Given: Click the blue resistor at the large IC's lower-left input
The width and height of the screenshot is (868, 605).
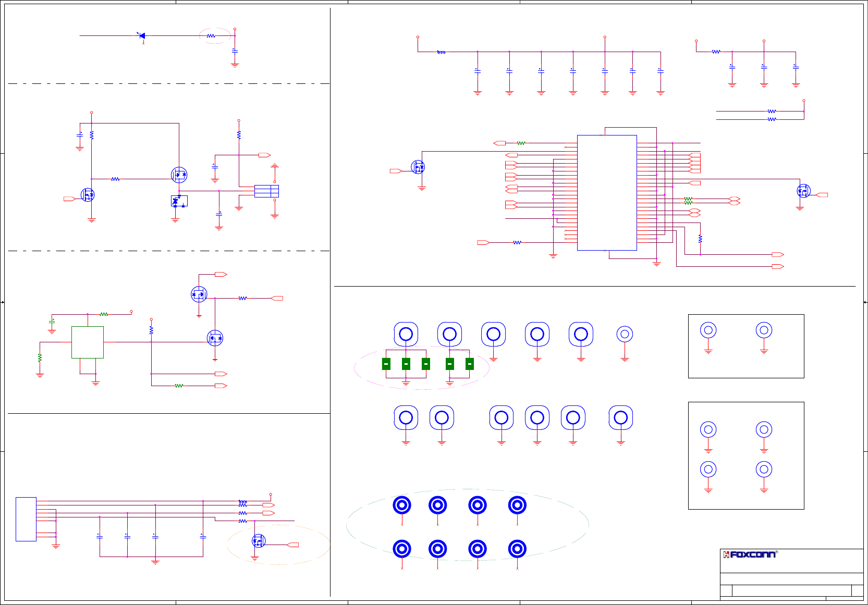Looking at the screenshot, I should tap(517, 242).
